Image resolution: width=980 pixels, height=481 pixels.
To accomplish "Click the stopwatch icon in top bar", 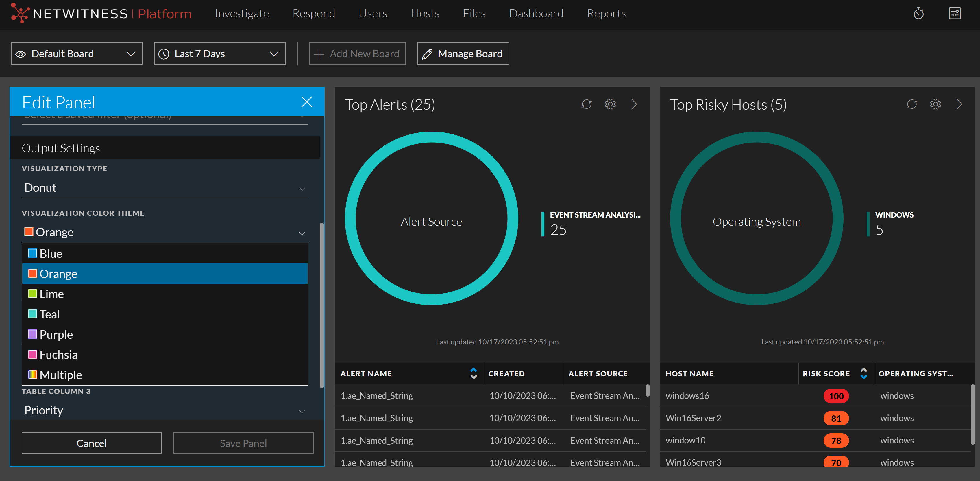I will [x=918, y=14].
